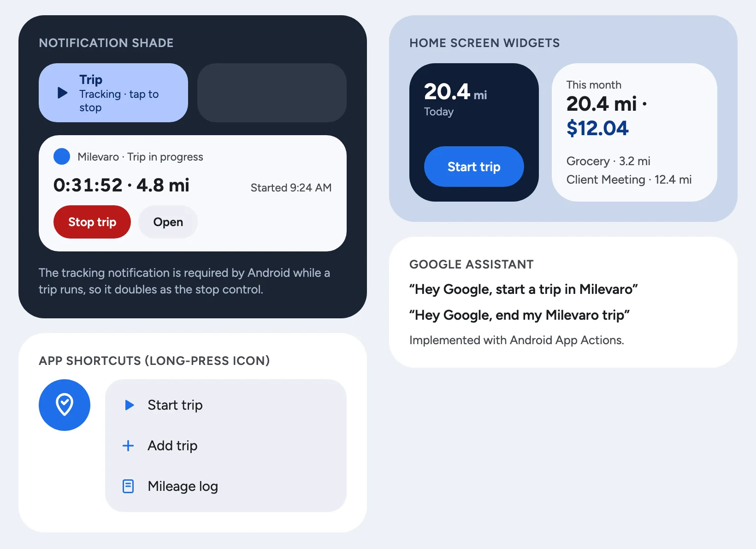This screenshot has width=756, height=549.
Task: Click the Started 9:24 AM text
Action: click(x=291, y=188)
